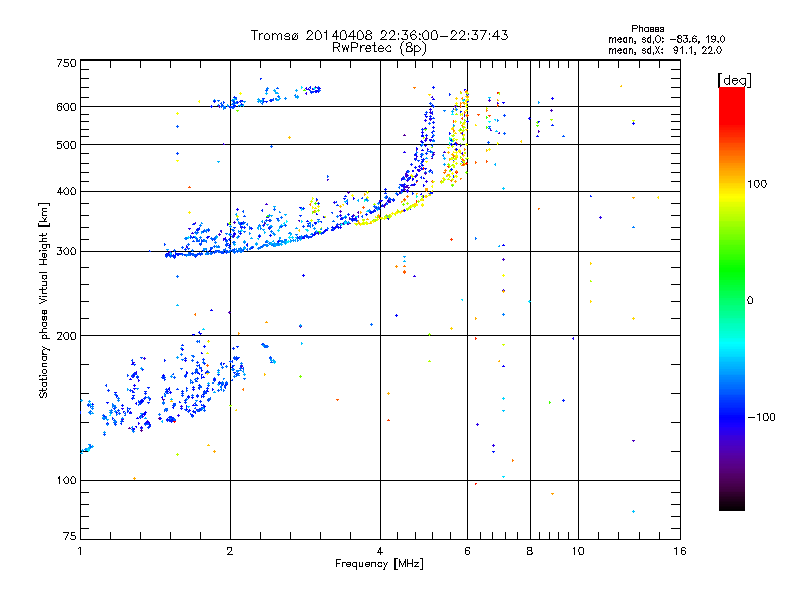This screenshot has height=600, width=800.
Task: Click the 'Frequency [MHz]' axis label
Action: (379, 564)
